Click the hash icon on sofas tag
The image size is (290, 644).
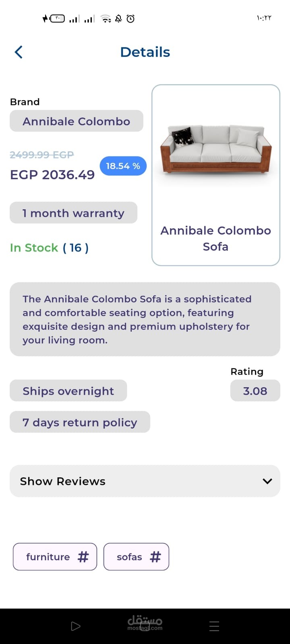pyautogui.click(x=155, y=557)
